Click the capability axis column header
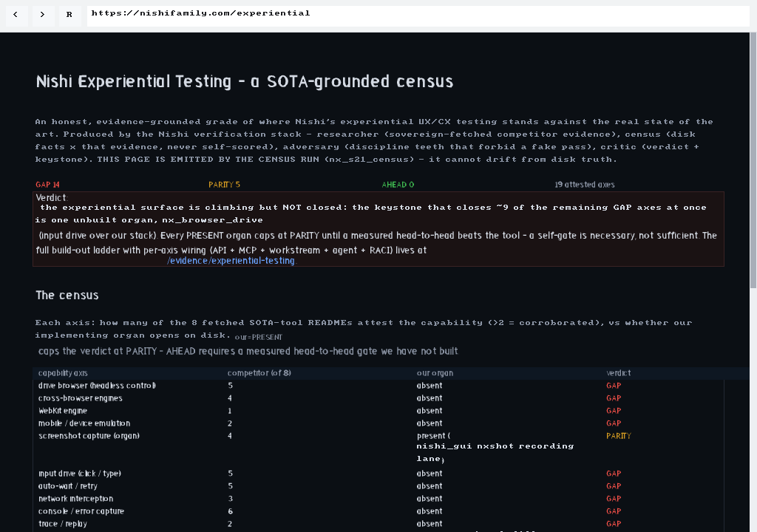The image size is (757, 532). click(63, 372)
